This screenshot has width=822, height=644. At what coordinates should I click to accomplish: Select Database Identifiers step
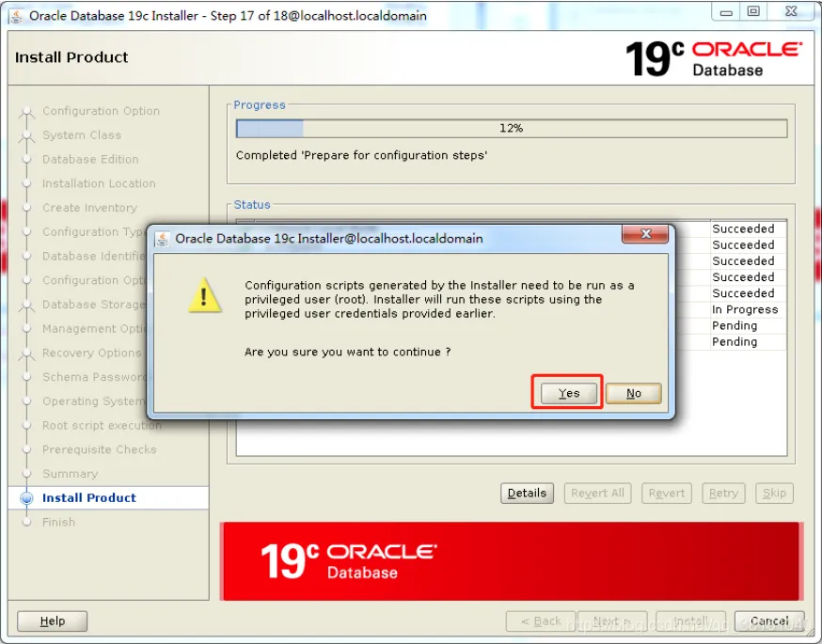click(x=93, y=256)
